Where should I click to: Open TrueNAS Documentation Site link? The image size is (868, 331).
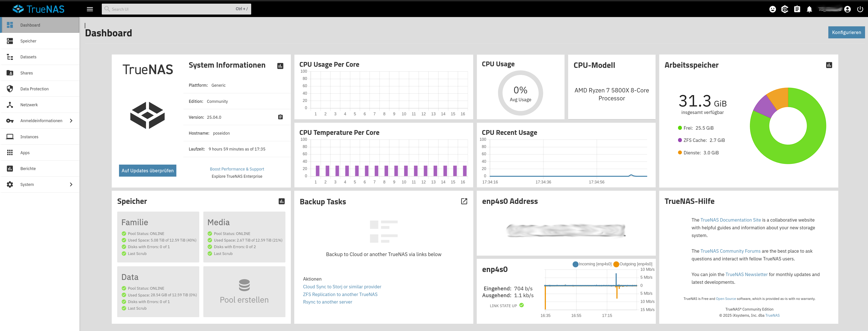point(731,220)
